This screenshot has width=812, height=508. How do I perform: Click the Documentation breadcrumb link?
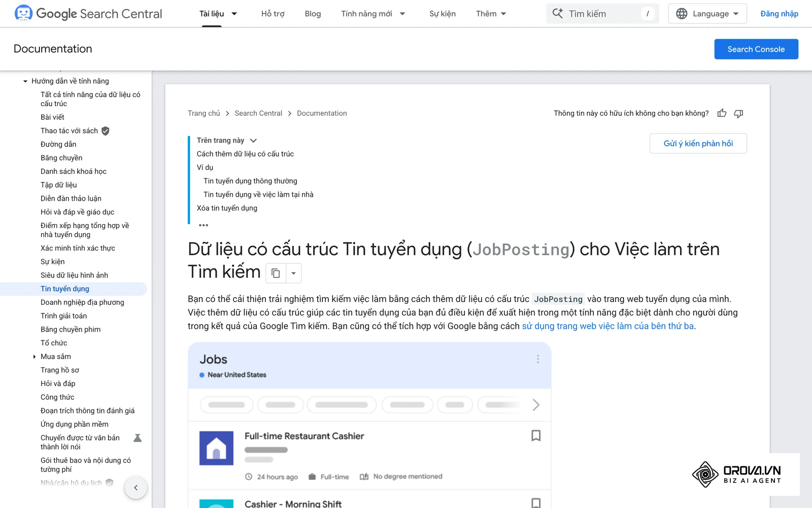(322, 113)
